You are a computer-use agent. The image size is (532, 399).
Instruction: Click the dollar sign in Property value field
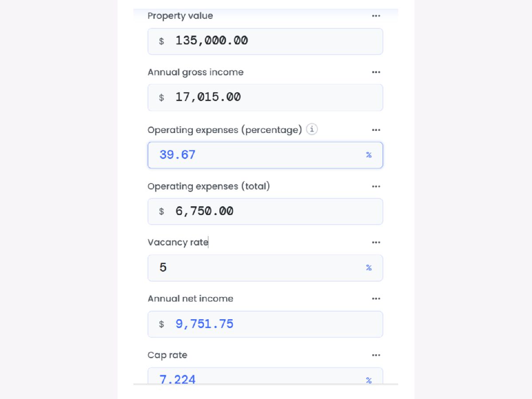[161, 41]
